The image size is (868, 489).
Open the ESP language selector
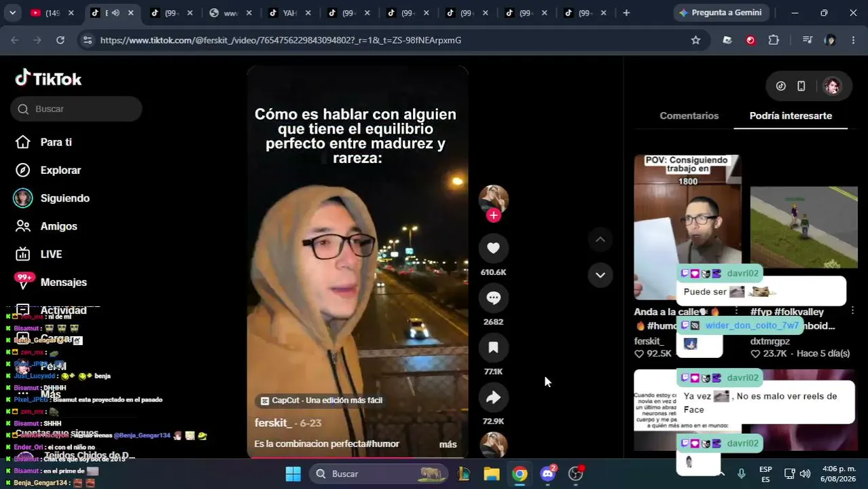(765, 474)
